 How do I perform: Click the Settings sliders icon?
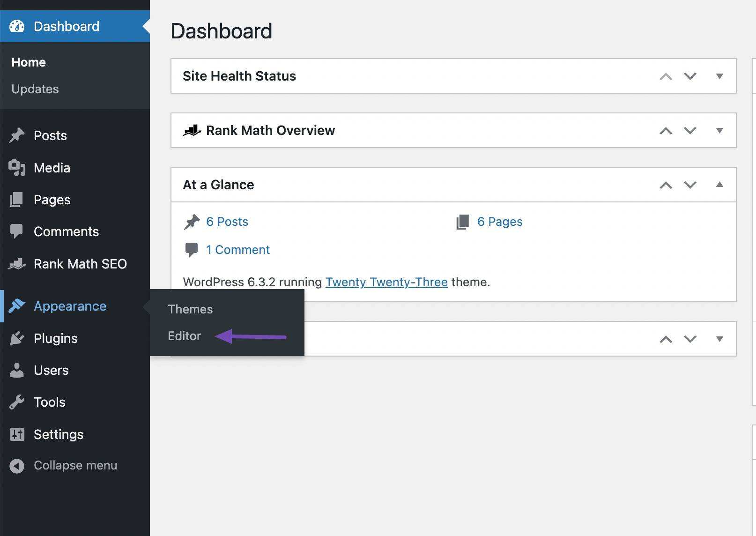click(17, 434)
